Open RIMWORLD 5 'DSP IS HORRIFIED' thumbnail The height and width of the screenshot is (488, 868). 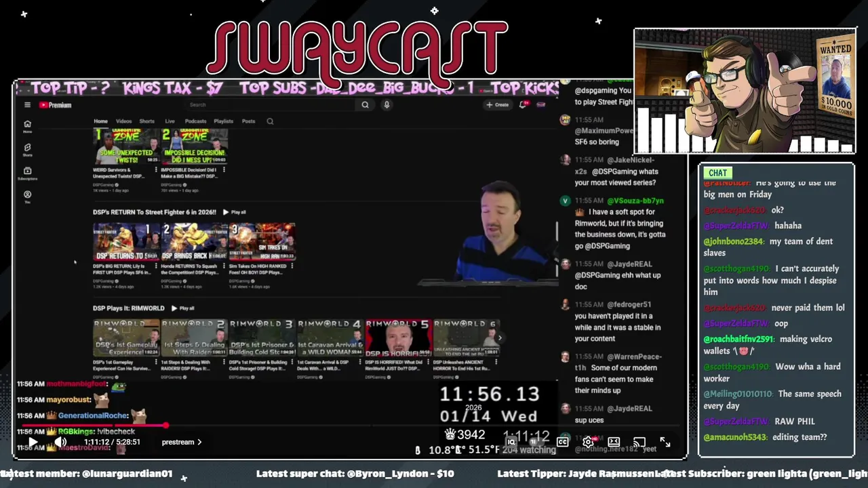pyautogui.click(x=398, y=338)
